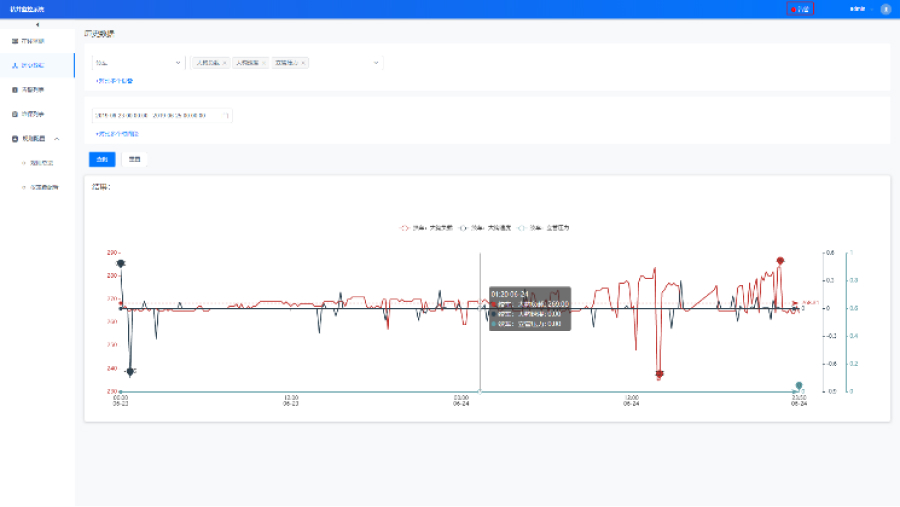Remove the third selected tag via its x
The image size is (900, 507).
tap(303, 63)
